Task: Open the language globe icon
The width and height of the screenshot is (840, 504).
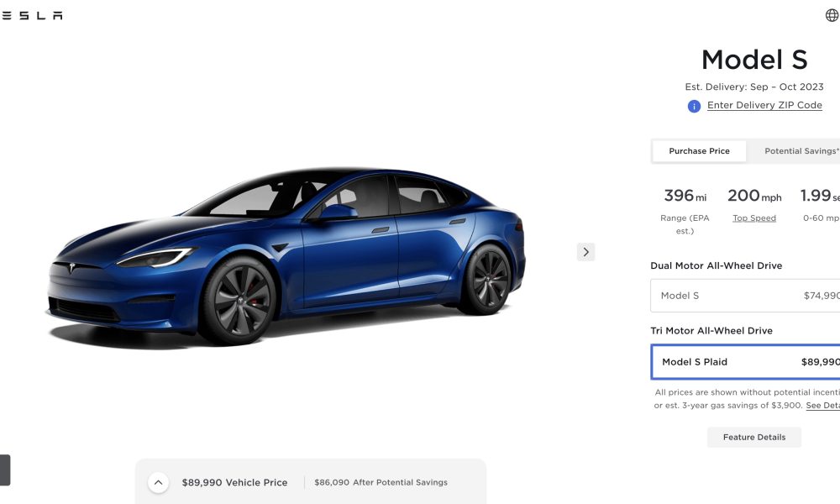Action: coord(832,15)
